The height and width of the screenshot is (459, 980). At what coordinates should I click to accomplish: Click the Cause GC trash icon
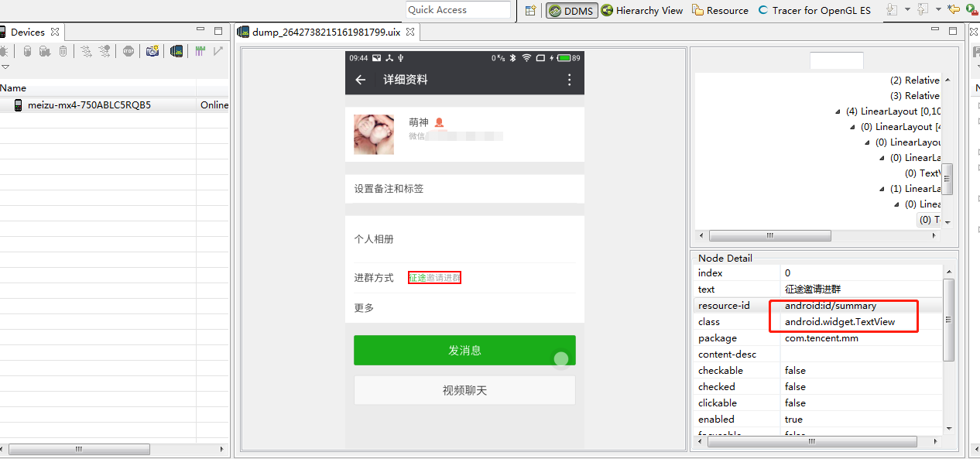tap(63, 51)
